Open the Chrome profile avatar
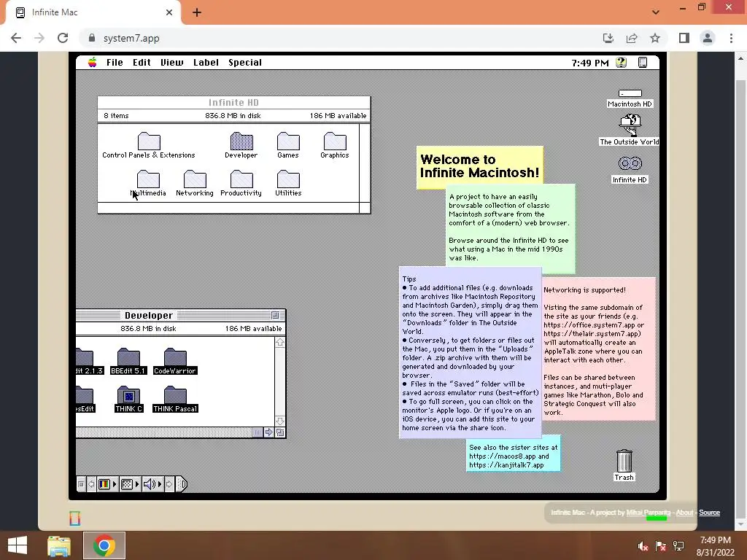Image resolution: width=747 pixels, height=560 pixels. [x=708, y=38]
